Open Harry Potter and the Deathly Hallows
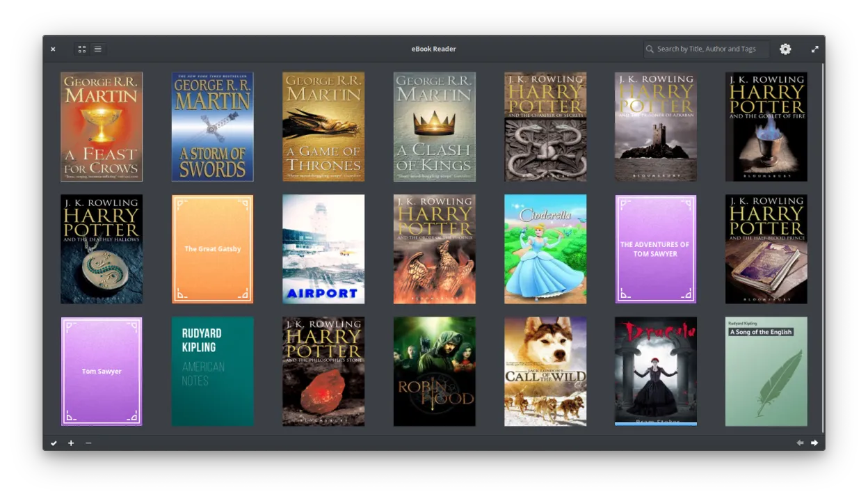The image size is (868, 501). click(x=101, y=248)
